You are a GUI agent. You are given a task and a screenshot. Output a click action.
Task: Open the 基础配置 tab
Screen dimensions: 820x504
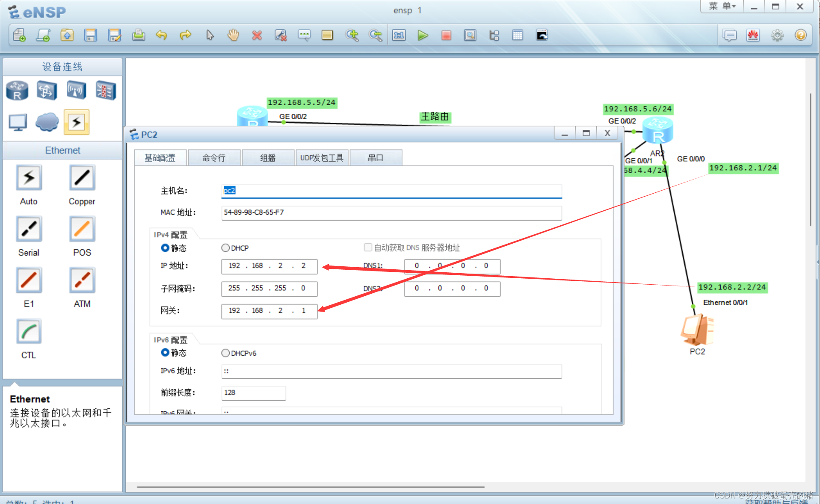pyautogui.click(x=160, y=158)
